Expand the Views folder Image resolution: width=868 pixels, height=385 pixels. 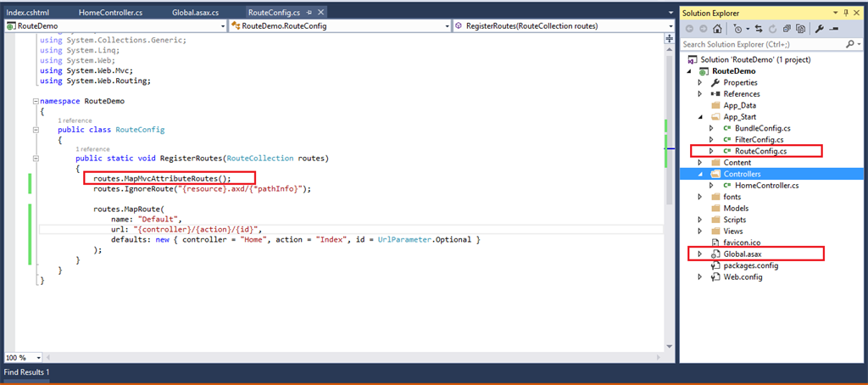coord(699,231)
